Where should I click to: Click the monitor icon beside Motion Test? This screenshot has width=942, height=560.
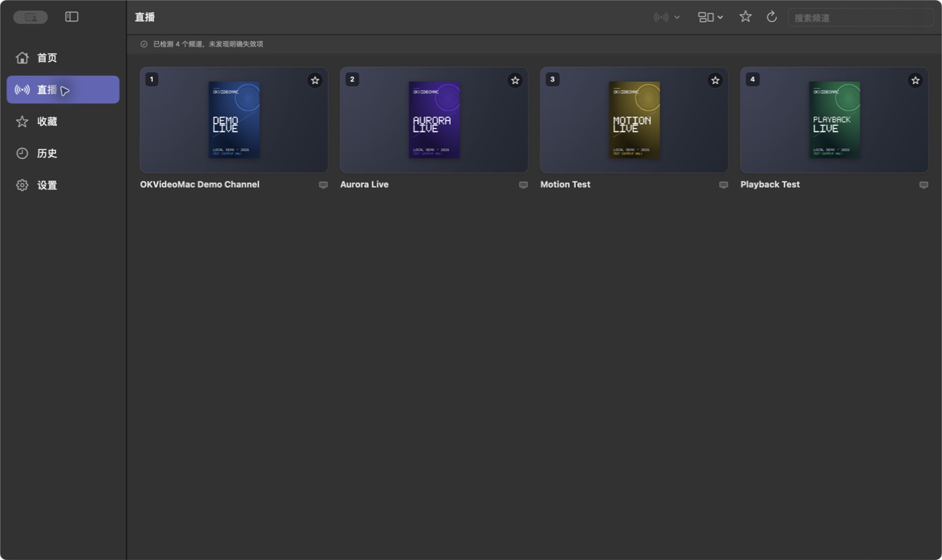tap(723, 185)
